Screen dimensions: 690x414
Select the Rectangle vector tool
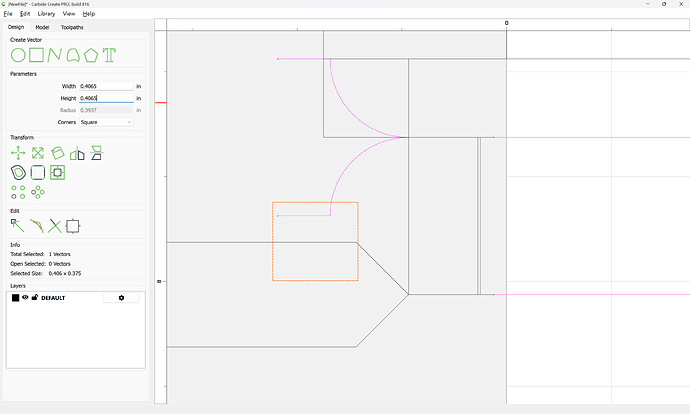click(37, 55)
